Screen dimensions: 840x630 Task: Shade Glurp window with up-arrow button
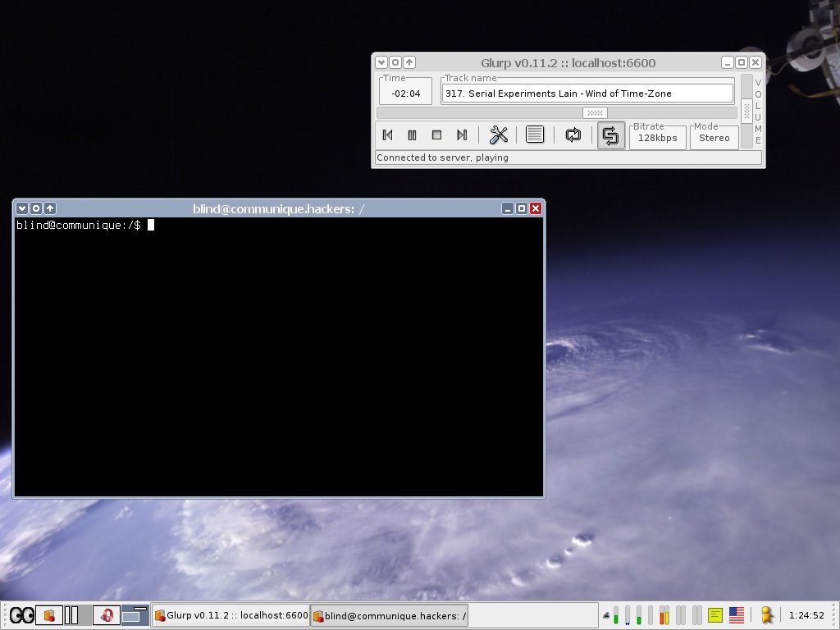409,62
